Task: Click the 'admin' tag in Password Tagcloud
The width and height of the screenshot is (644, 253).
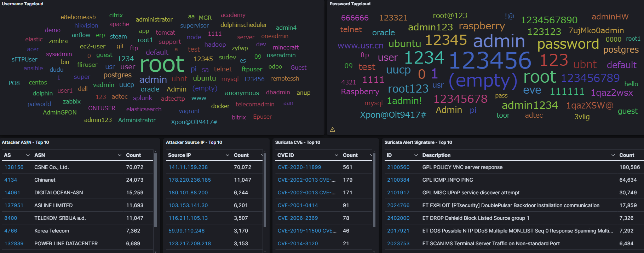Action: point(499,41)
